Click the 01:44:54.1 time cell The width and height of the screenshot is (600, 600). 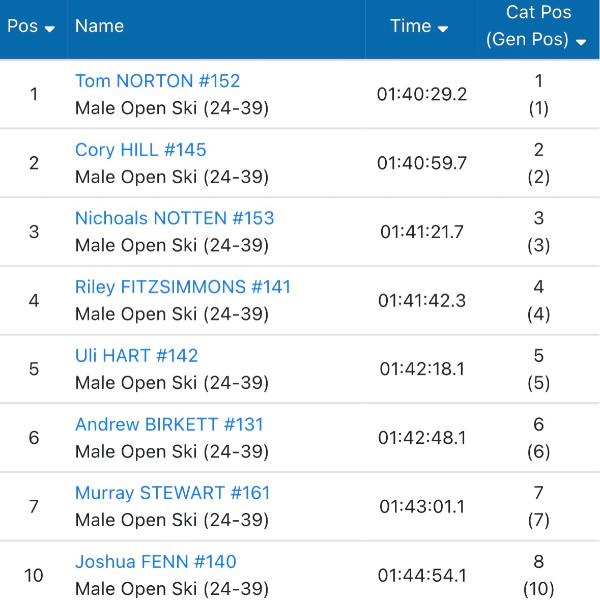(x=422, y=575)
